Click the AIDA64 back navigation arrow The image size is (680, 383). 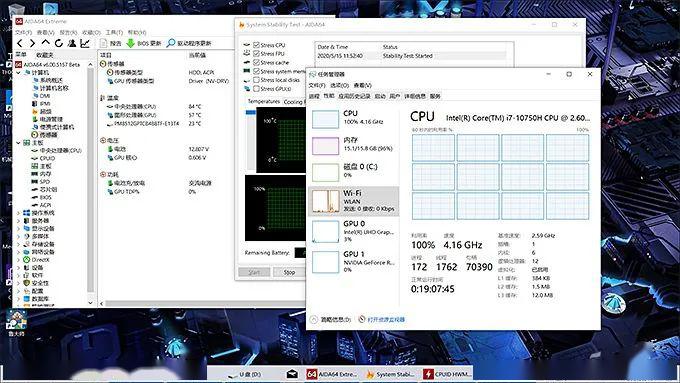[x=20, y=43]
